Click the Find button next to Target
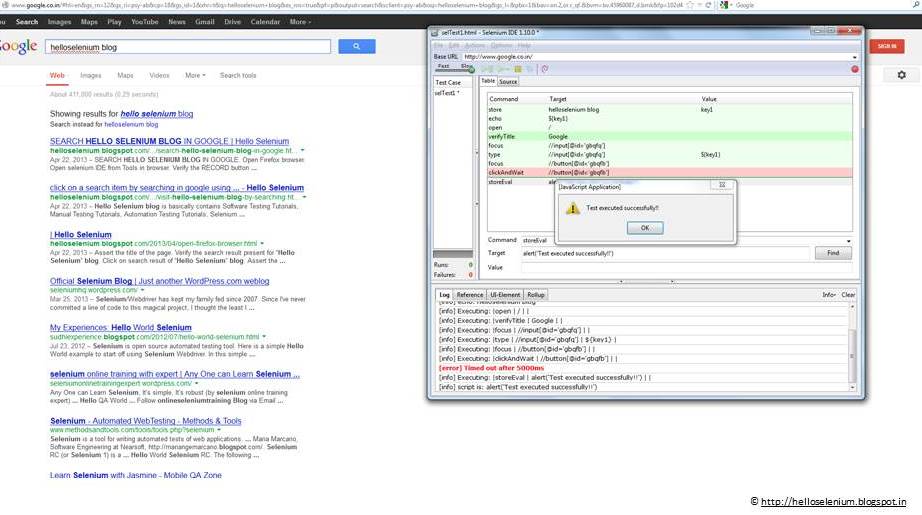 coord(833,253)
